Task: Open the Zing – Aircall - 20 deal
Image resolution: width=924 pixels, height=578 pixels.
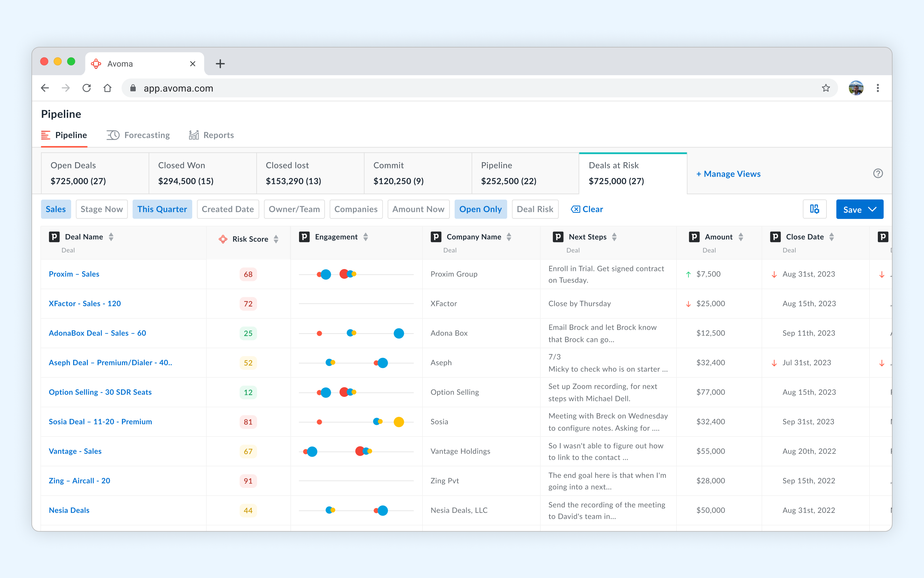Action: click(80, 480)
